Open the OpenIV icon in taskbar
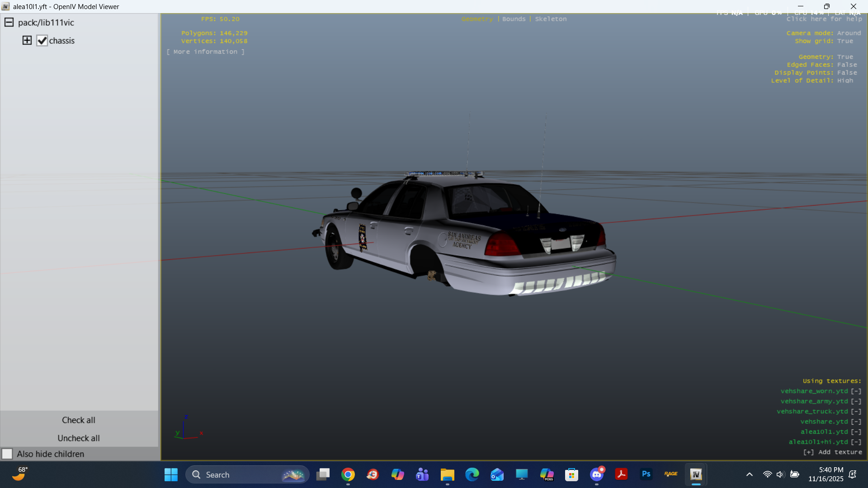868x488 pixels. pyautogui.click(x=696, y=474)
